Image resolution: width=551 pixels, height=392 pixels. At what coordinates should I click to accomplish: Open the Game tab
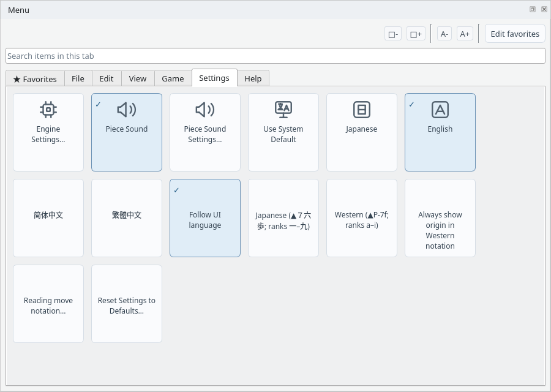pos(173,79)
